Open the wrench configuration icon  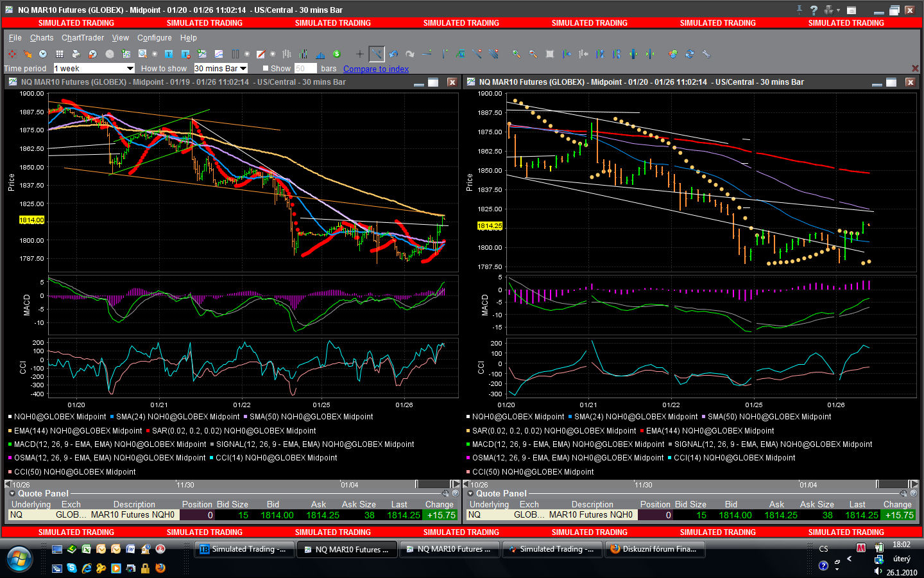click(706, 54)
